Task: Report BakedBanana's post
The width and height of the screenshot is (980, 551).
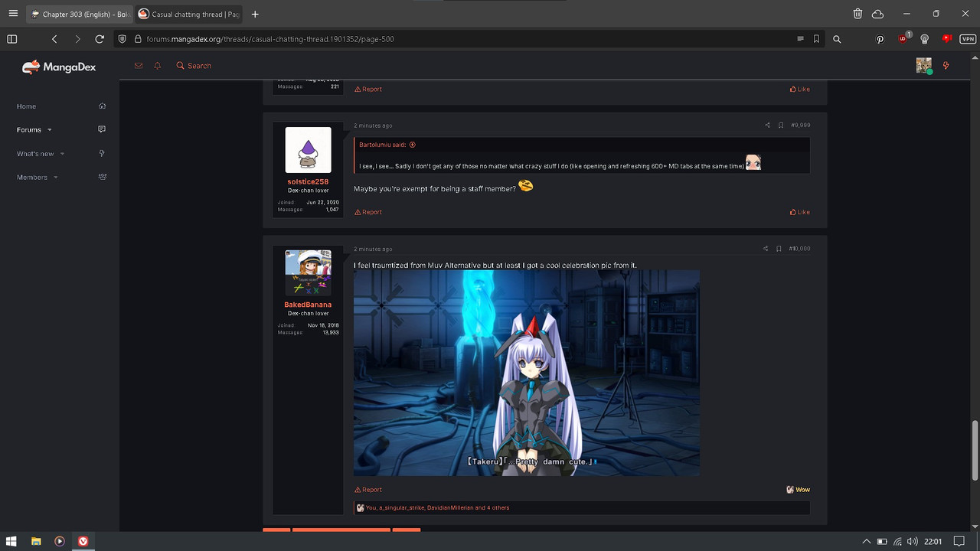Action: pos(367,490)
